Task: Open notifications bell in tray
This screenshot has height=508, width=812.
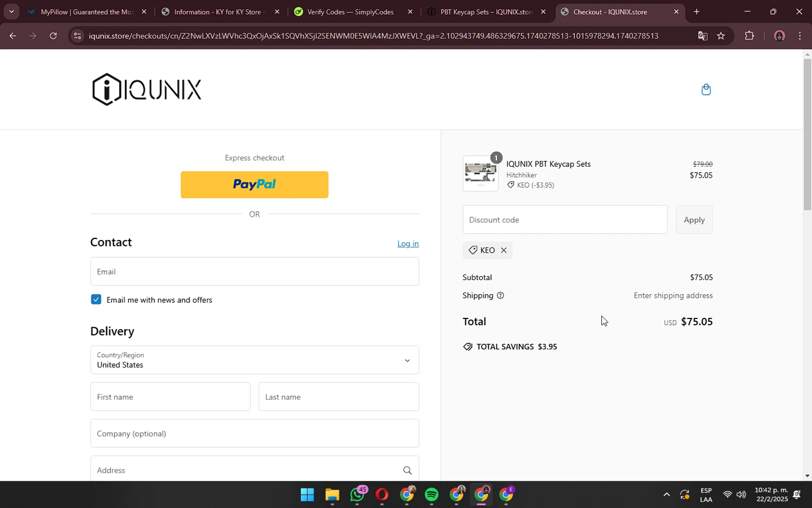Action: point(797,494)
